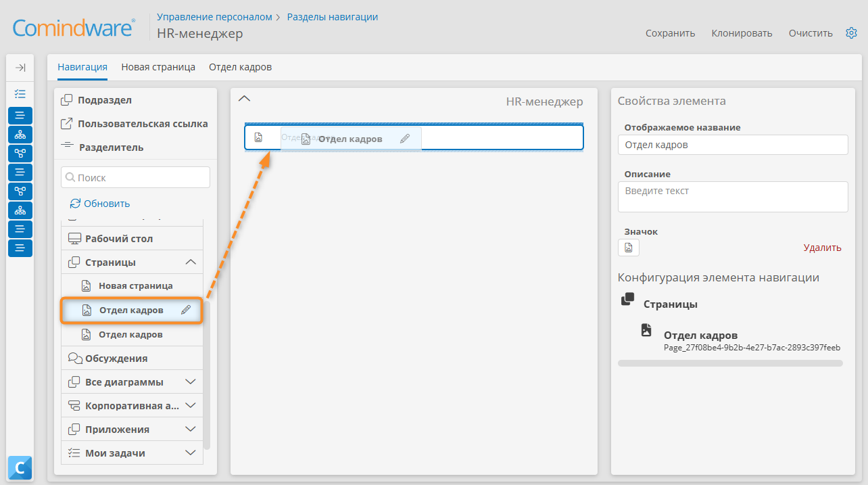Click the pencil on the center panel's Отдел кадров item
This screenshot has width=868, height=485.
click(404, 139)
